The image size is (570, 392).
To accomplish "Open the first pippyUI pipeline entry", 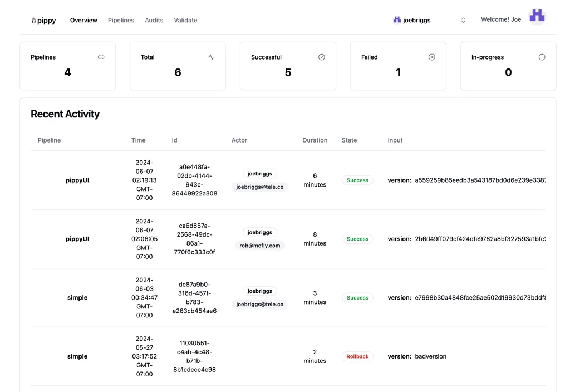I will pyautogui.click(x=77, y=180).
